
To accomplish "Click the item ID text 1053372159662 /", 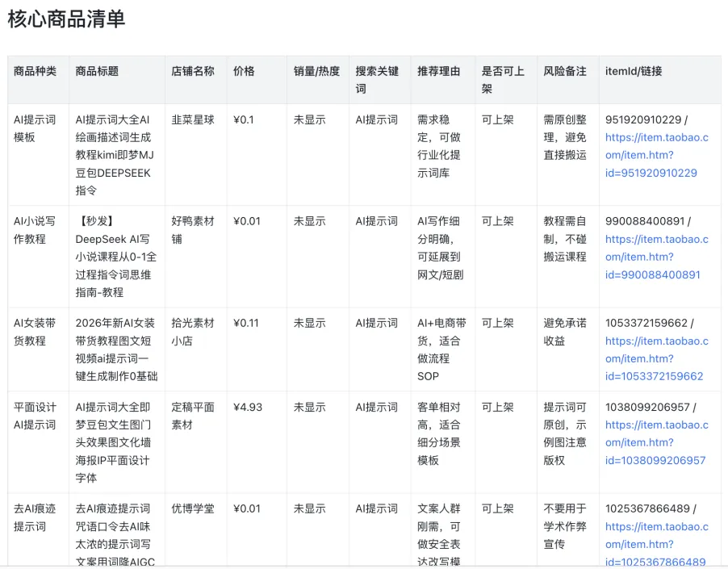I will (x=650, y=323).
